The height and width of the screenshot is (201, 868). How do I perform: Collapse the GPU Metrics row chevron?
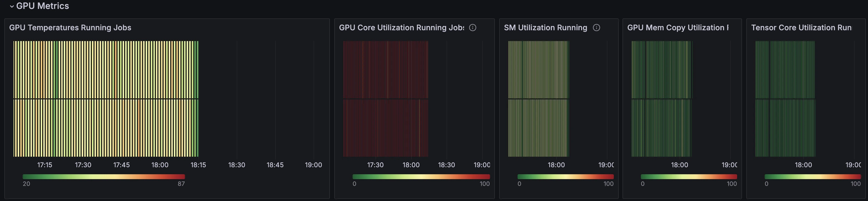(12, 6)
